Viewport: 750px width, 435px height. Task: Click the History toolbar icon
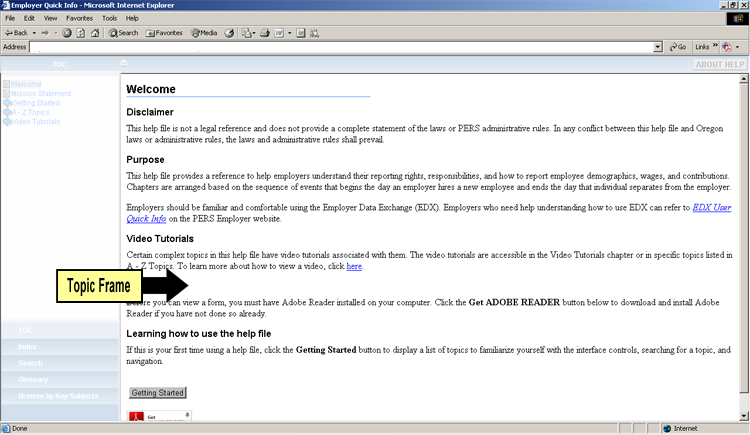[x=229, y=33]
